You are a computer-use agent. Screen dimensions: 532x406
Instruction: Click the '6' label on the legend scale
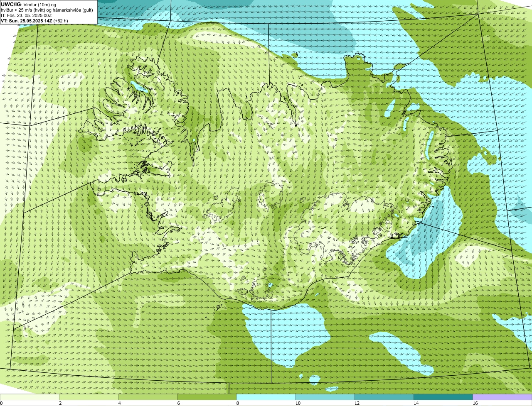[x=179, y=403]
